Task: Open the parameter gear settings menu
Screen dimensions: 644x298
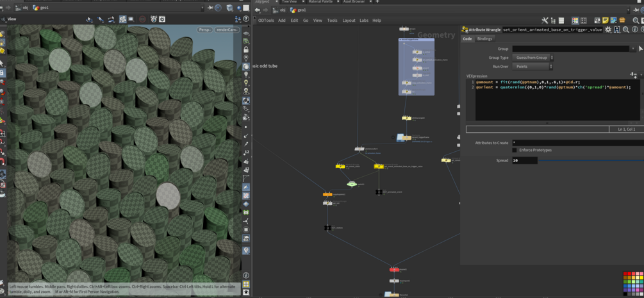Action: [x=608, y=29]
